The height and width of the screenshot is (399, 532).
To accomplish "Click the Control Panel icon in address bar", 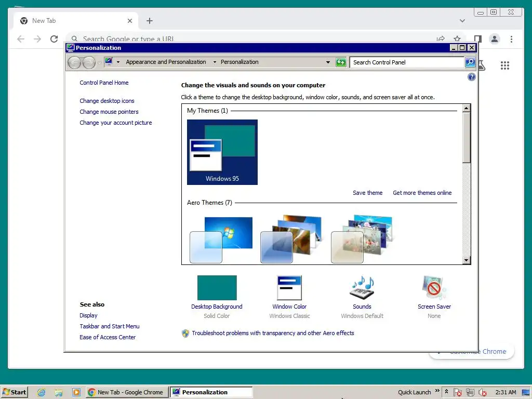I will [109, 62].
